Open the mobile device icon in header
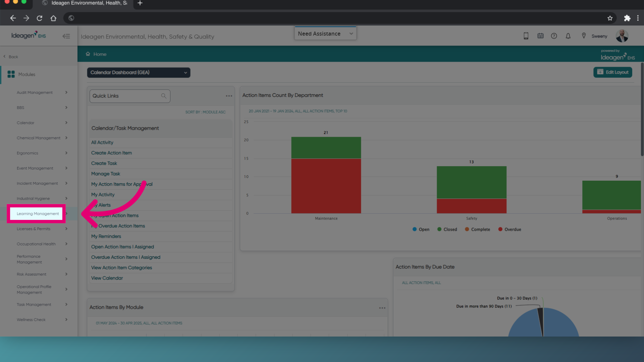The image size is (644, 362). 526,36
